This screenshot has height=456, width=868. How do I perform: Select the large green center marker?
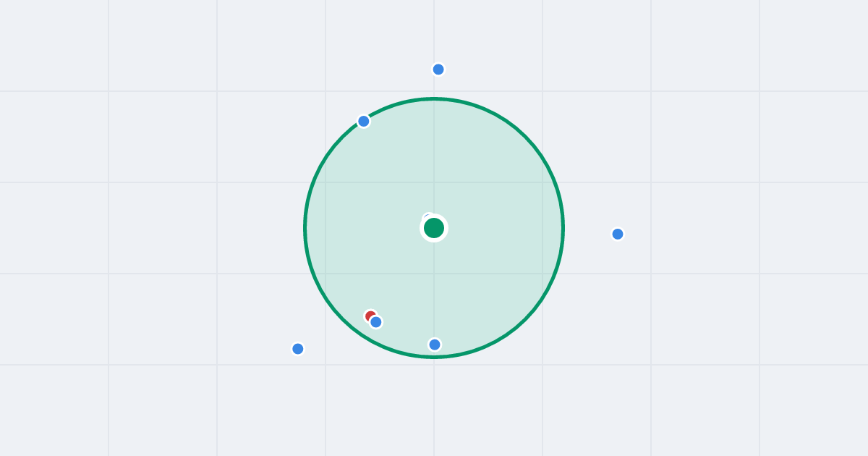pos(434,228)
